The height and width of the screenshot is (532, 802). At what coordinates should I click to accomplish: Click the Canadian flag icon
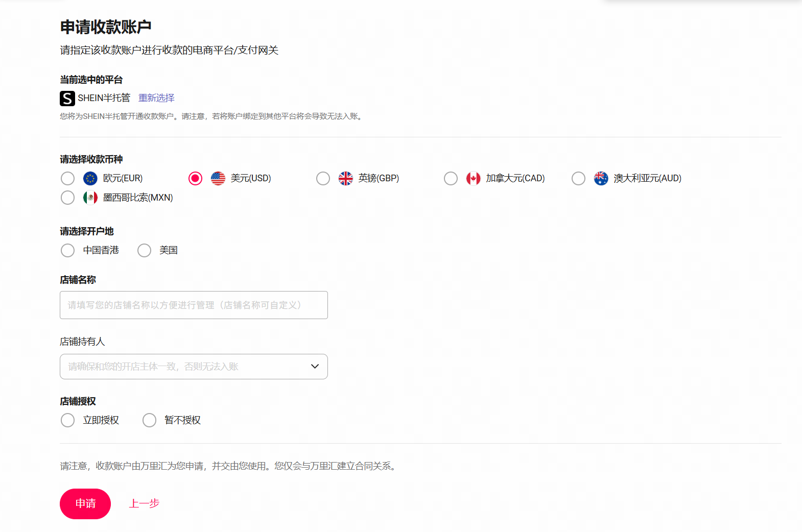point(473,178)
